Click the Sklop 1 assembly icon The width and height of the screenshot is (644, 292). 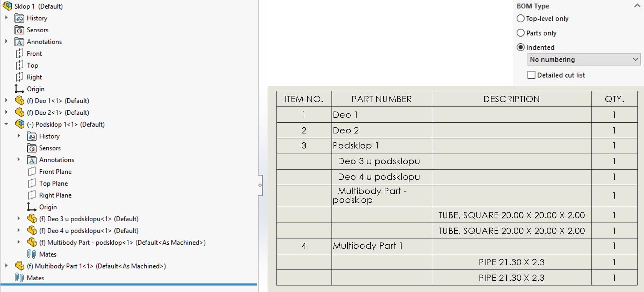(x=7, y=6)
